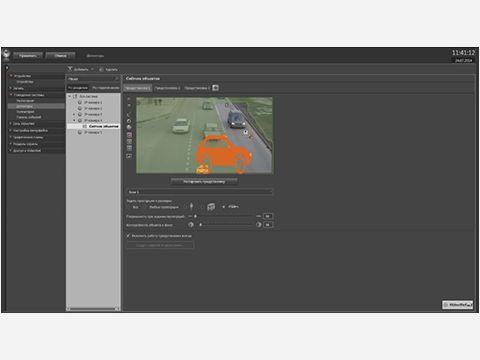This screenshot has height=360, width=480.
Task: Click the add preset plus icon
Action: [216, 88]
